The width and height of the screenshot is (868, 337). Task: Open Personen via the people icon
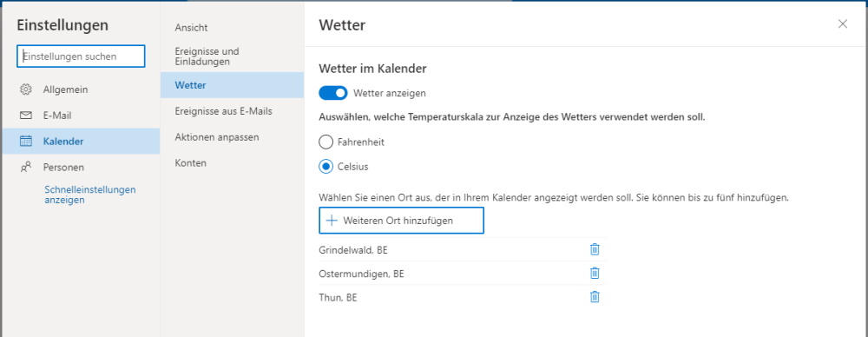pyautogui.click(x=25, y=167)
